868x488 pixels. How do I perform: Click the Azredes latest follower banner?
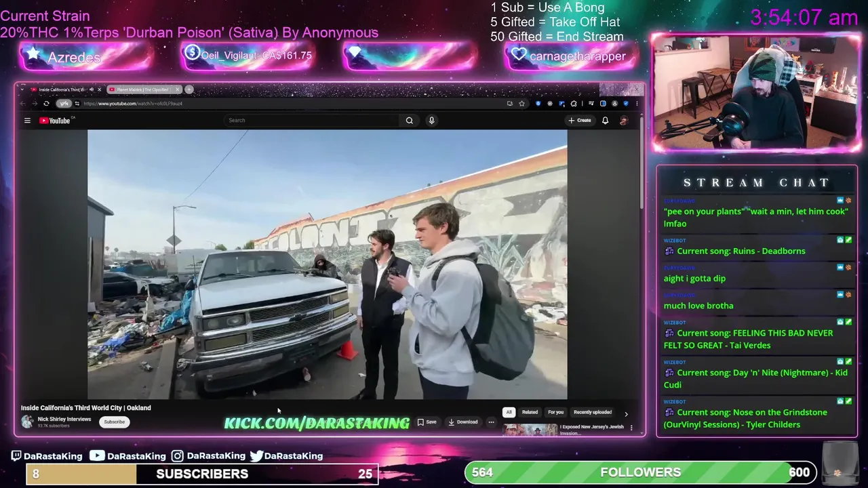pyautogui.click(x=86, y=56)
